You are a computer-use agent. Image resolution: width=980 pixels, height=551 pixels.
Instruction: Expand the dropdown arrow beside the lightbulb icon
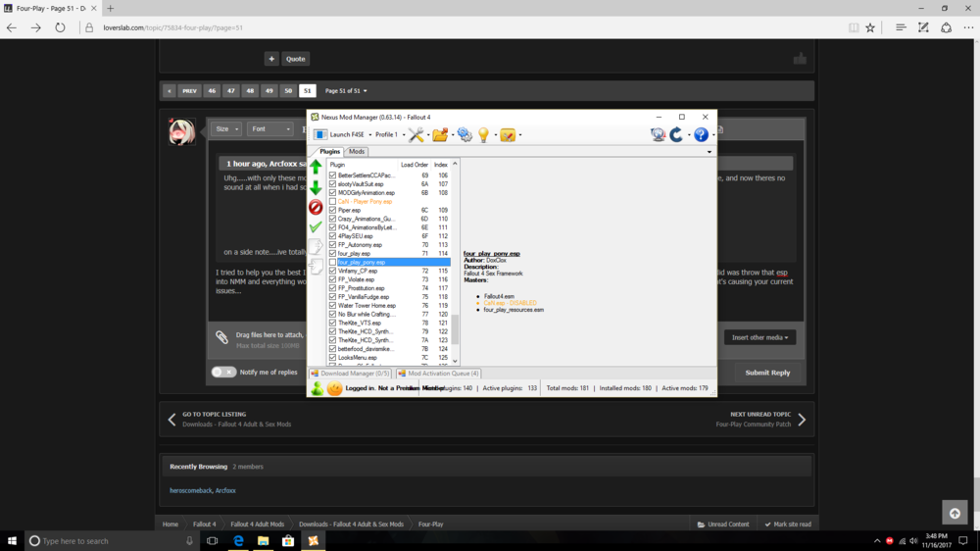click(x=495, y=135)
